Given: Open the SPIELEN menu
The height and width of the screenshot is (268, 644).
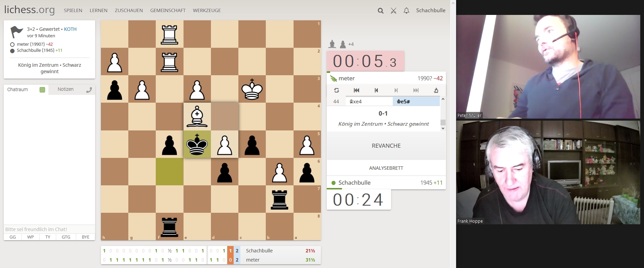Looking at the screenshot, I should (x=73, y=11).
